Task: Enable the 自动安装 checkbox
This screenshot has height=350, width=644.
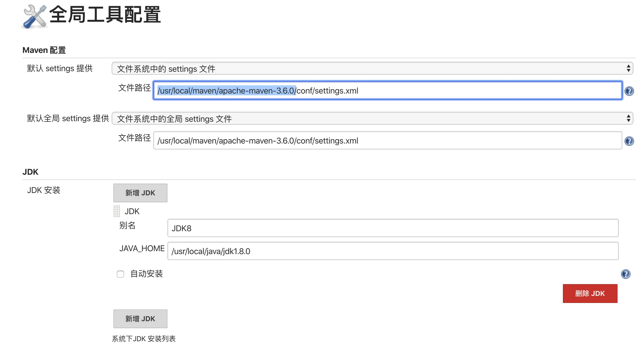Action: (x=120, y=274)
